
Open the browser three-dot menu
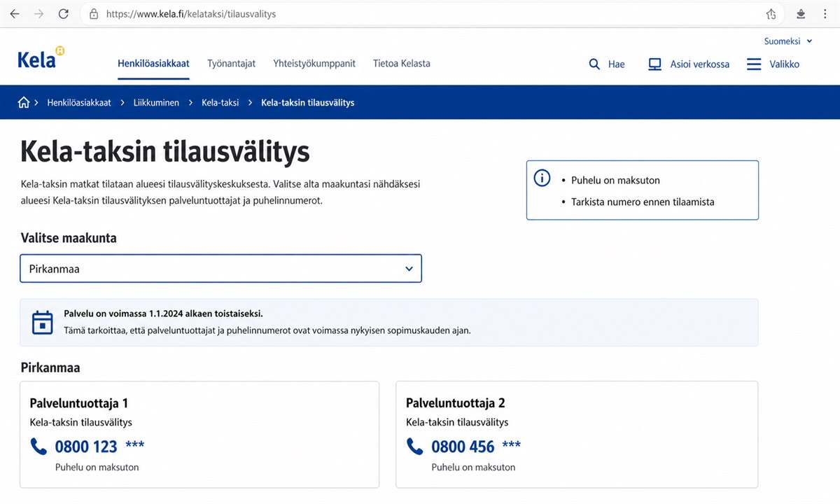tap(827, 14)
